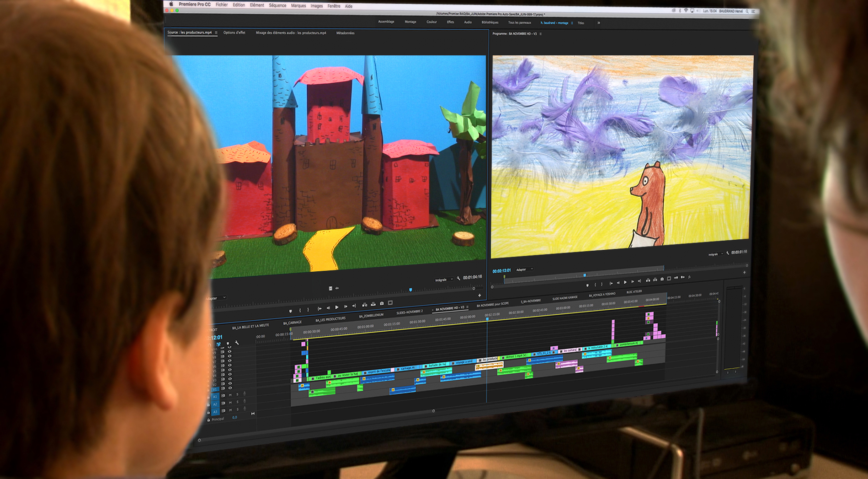
Task: Click Drag Video Only filmstrip icon under Source
Action: click(x=330, y=288)
